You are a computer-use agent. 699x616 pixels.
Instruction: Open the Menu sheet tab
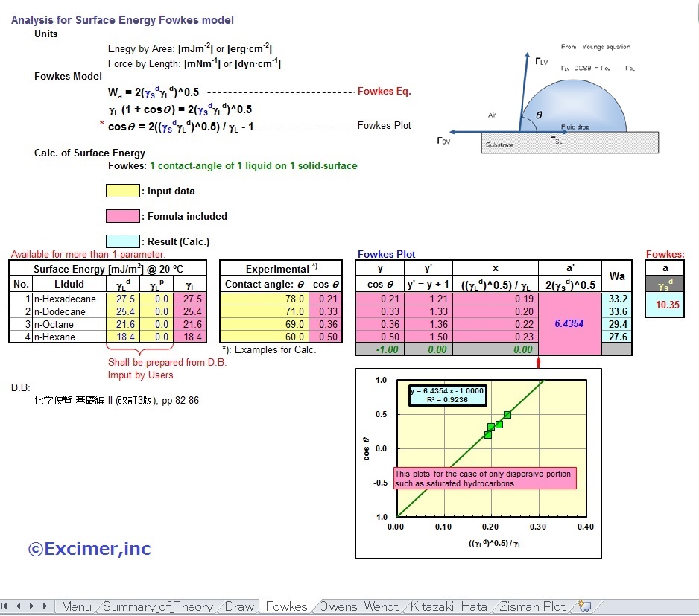click(76, 606)
